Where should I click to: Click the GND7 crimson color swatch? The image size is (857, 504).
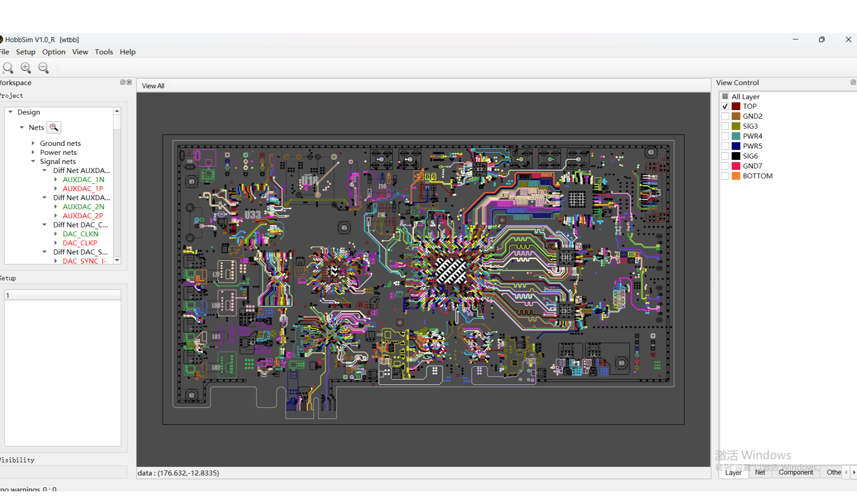(736, 166)
